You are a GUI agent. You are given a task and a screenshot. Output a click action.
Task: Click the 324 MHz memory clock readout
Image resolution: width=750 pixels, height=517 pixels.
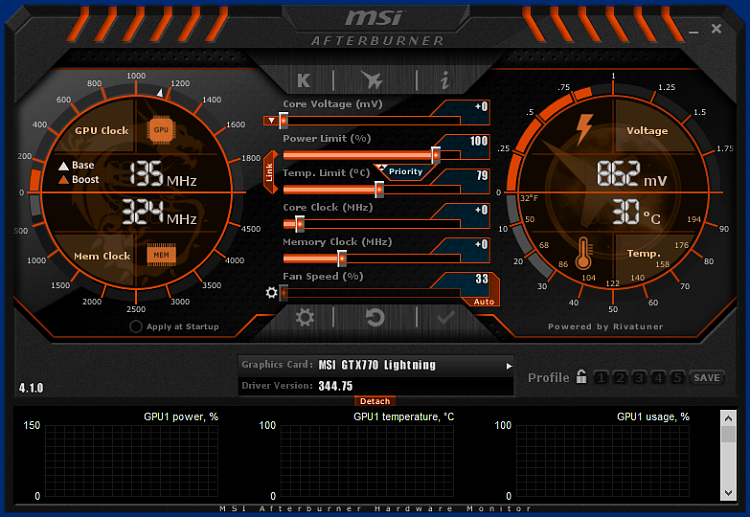pyautogui.click(x=159, y=212)
